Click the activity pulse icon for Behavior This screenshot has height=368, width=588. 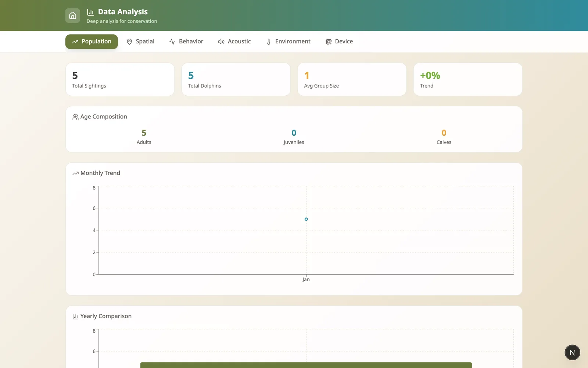coord(172,42)
